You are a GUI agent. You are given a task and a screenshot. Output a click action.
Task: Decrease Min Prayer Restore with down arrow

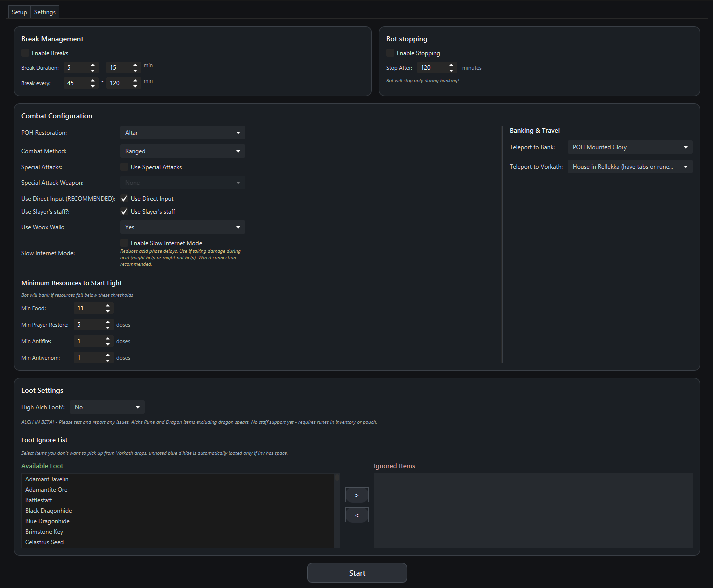click(108, 328)
